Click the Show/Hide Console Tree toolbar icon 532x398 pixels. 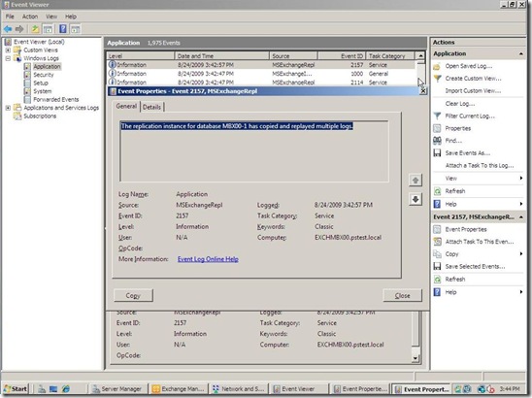pyautogui.click(x=48, y=29)
